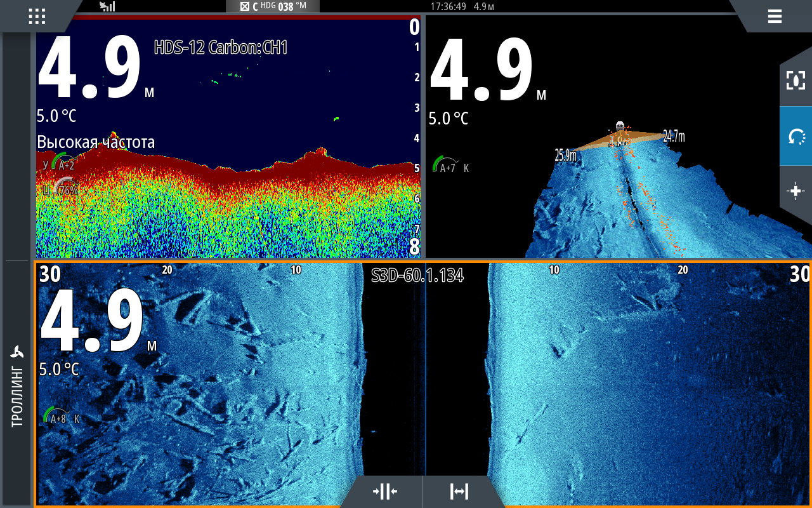Screen dimensions: 812x508
Task: Click the signal strength icon in status bar
Action: click(x=107, y=6)
